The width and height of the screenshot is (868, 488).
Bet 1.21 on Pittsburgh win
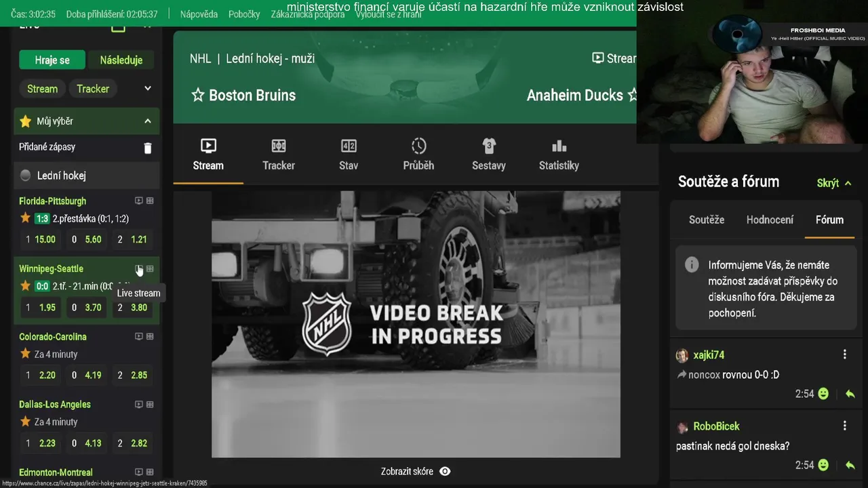[x=133, y=239]
